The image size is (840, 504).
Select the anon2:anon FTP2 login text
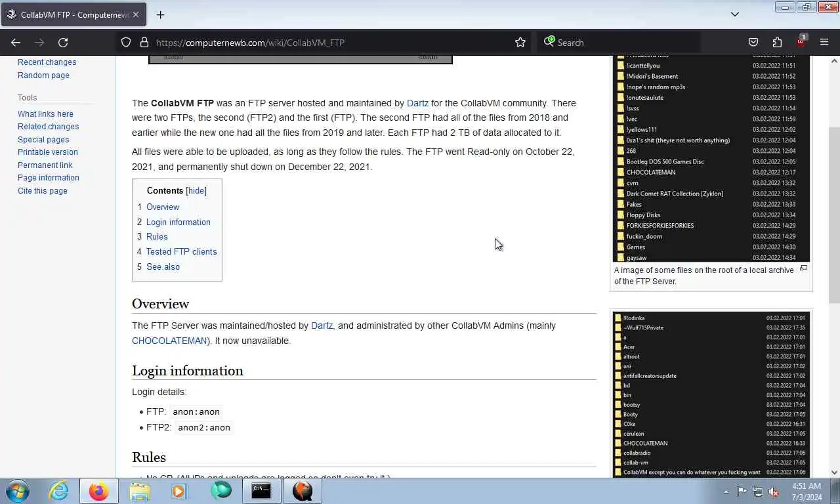[x=204, y=428]
